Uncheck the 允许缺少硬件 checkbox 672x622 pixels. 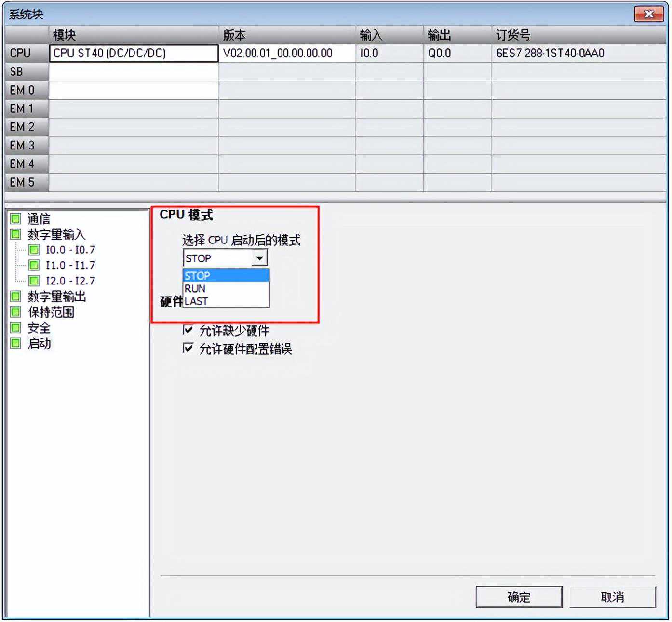click(188, 330)
